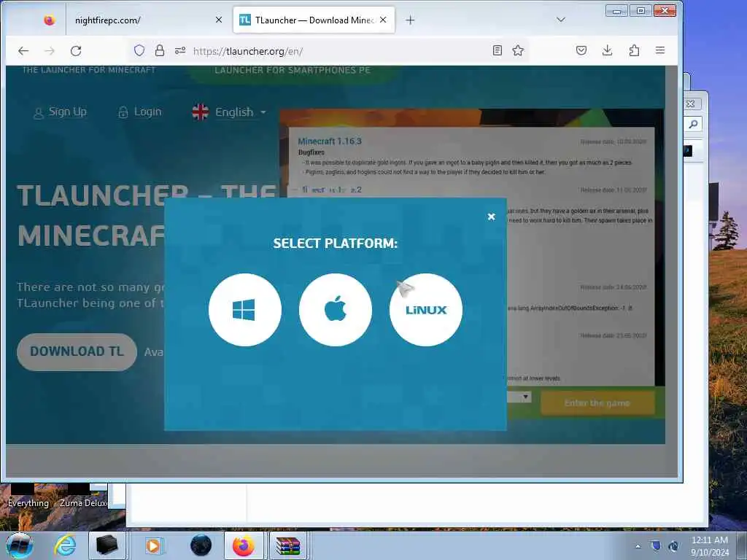Open WinRAR from the taskbar
The height and width of the screenshot is (560, 747).
pos(288,545)
